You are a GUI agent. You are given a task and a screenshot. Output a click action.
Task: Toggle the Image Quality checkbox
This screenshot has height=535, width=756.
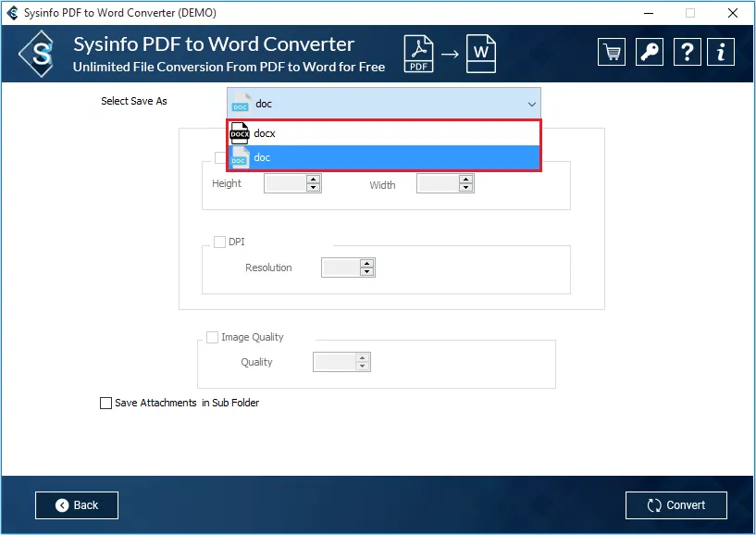click(x=213, y=337)
